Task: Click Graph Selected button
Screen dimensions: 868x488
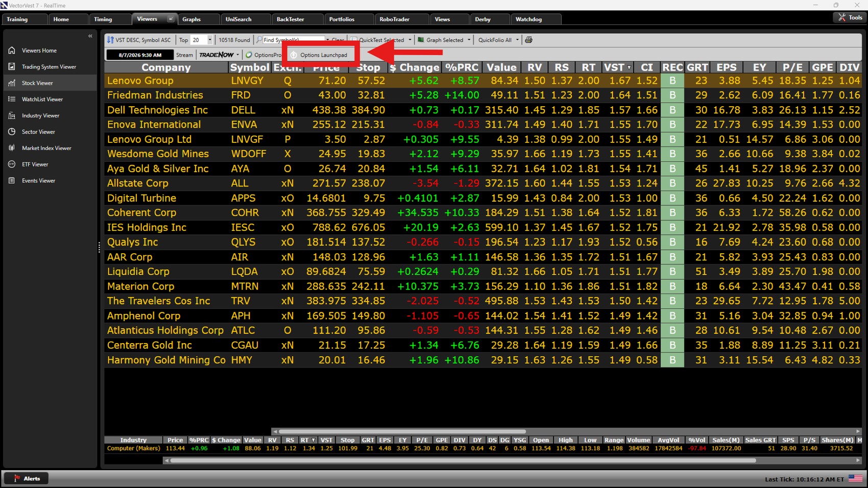Action: click(441, 40)
